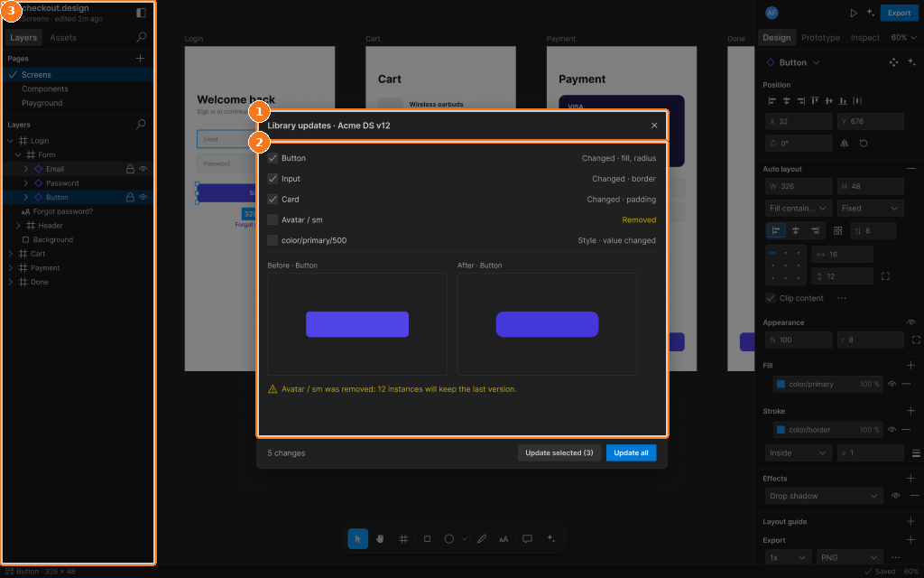Viewport: 924px width, 578px height.
Task: Hide the Email layer using eye icon
Action: (143, 169)
